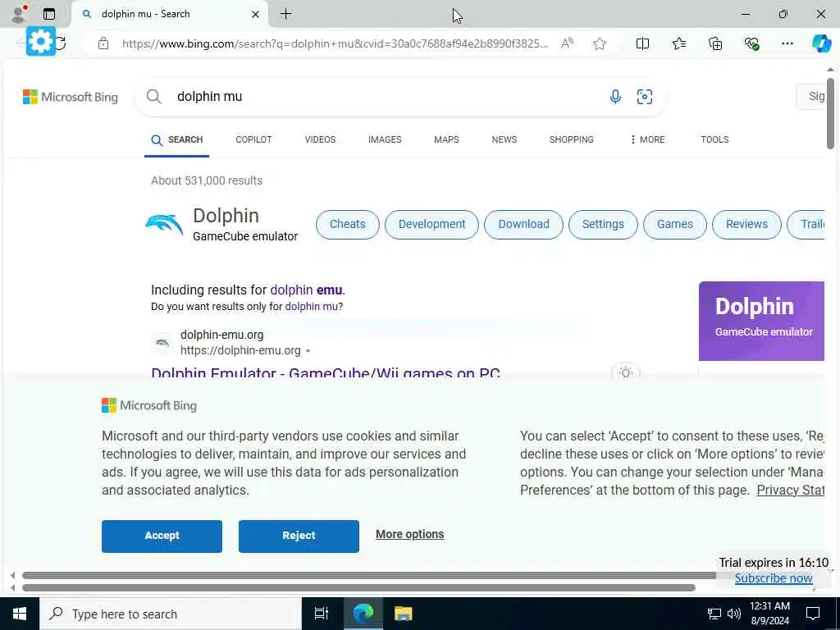The image size is (840, 630).
Task: Open the browser profile icon
Action: 19,13
